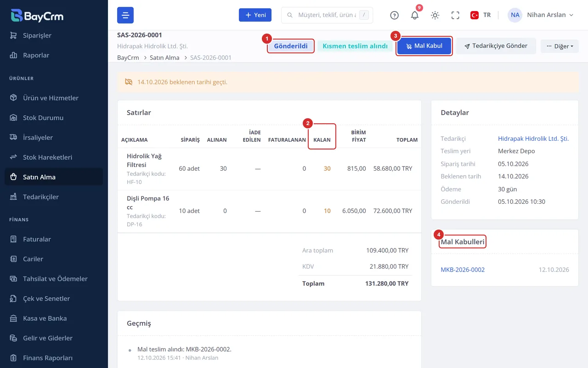Click the Gönderildi status badge
588x368 pixels.
point(291,46)
